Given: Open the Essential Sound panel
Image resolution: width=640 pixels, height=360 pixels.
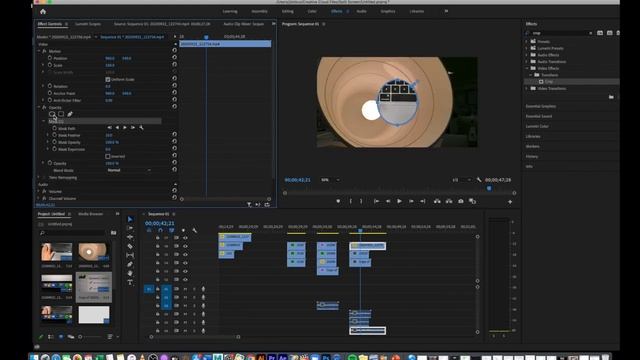Looking at the screenshot, I should coord(538,116).
